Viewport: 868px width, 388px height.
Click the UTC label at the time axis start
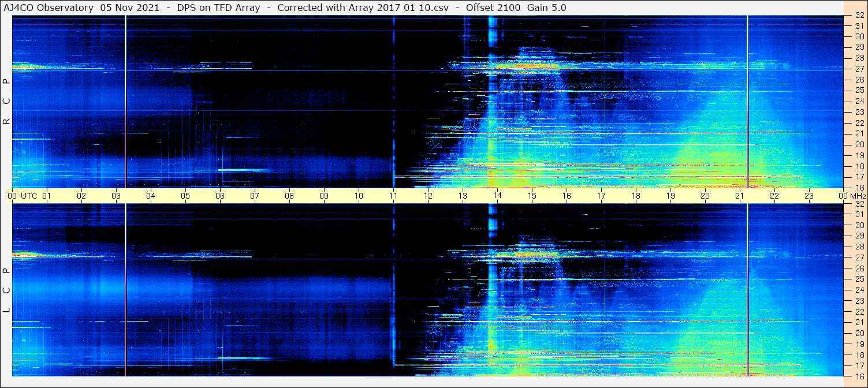tap(29, 196)
